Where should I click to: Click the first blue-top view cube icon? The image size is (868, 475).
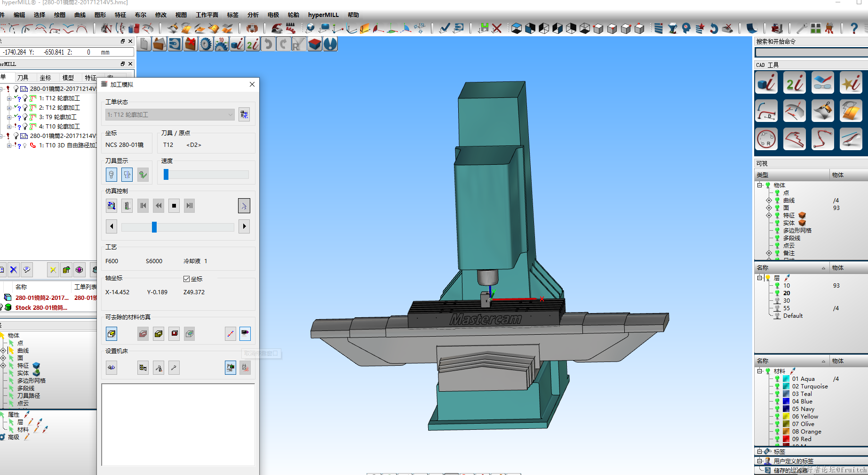pos(516,28)
